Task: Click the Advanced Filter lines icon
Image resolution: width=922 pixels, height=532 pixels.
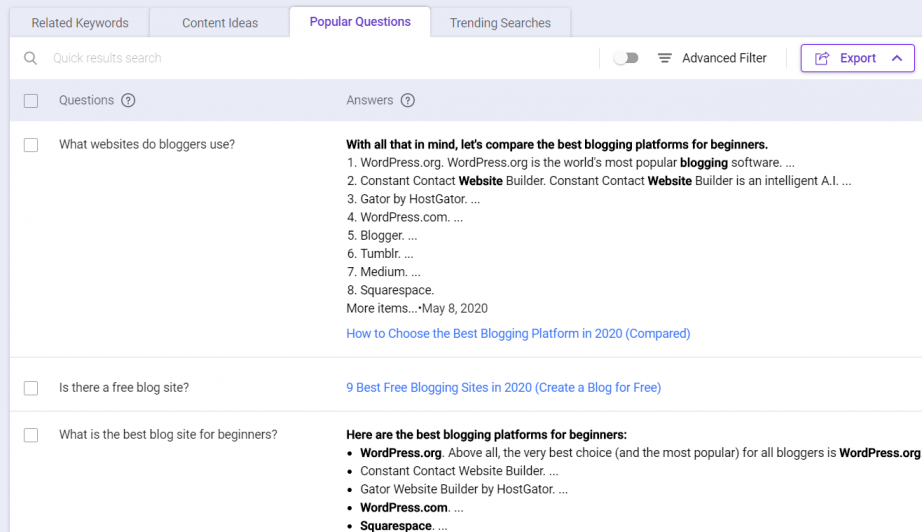Action: [x=664, y=58]
